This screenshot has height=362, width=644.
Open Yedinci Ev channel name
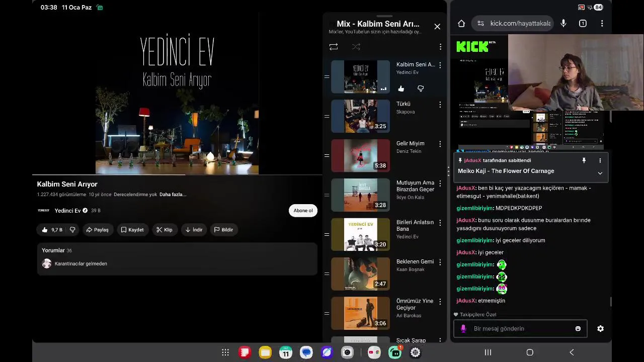click(x=67, y=211)
